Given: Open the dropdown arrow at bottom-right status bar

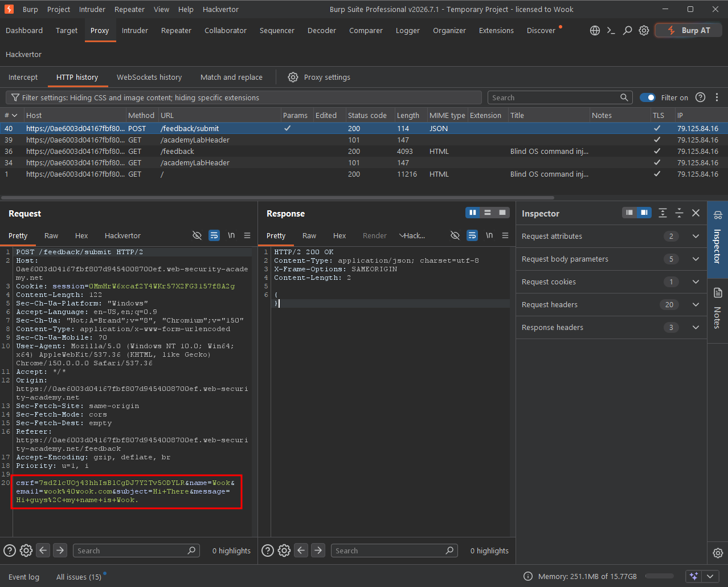Looking at the screenshot, I should (710, 576).
